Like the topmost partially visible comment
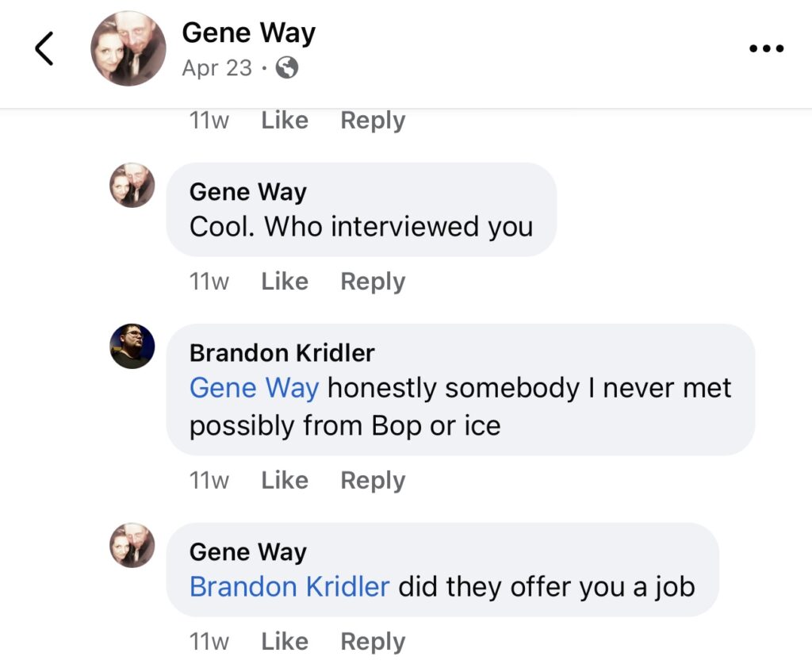812x668 pixels. 284,121
